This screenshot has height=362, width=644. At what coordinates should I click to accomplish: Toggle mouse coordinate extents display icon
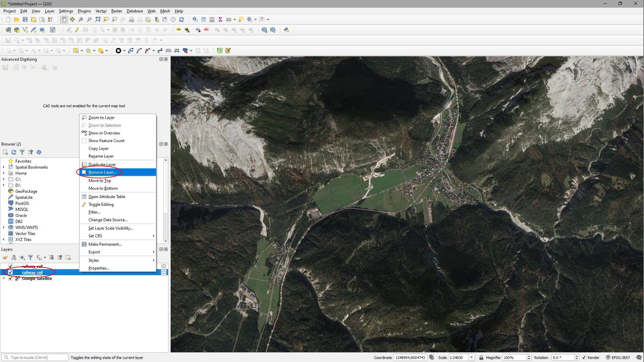pos(432,358)
